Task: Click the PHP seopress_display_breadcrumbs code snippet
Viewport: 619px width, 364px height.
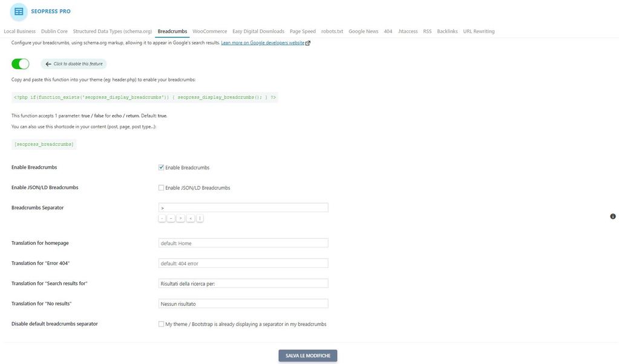Action: pyautogui.click(x=145, y=97)
